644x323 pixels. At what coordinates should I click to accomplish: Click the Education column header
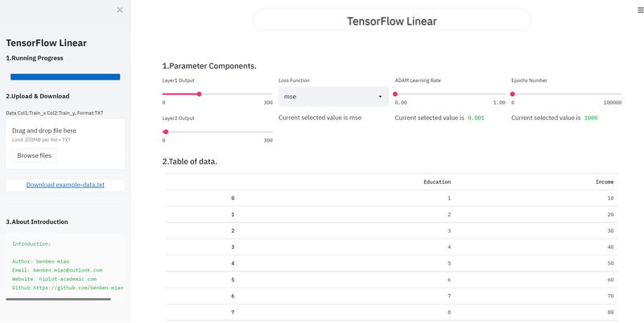[x=437, y=182]
